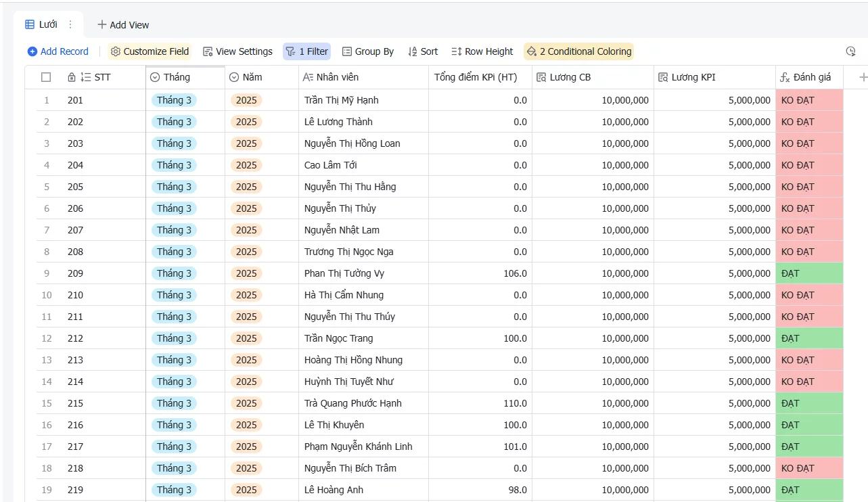Select Trần Ngọc Trang cell
The height and width of the screenshot is (502, 868).
click(363, 338)
